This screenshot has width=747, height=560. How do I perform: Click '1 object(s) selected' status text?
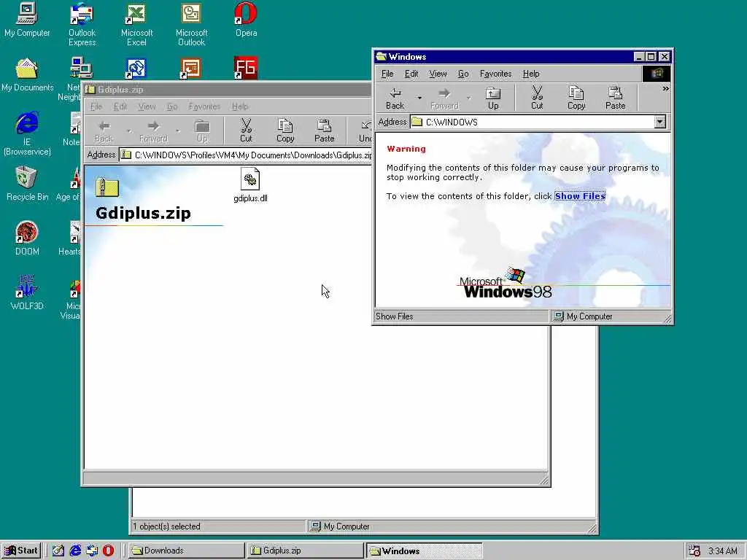pos(167,526)
